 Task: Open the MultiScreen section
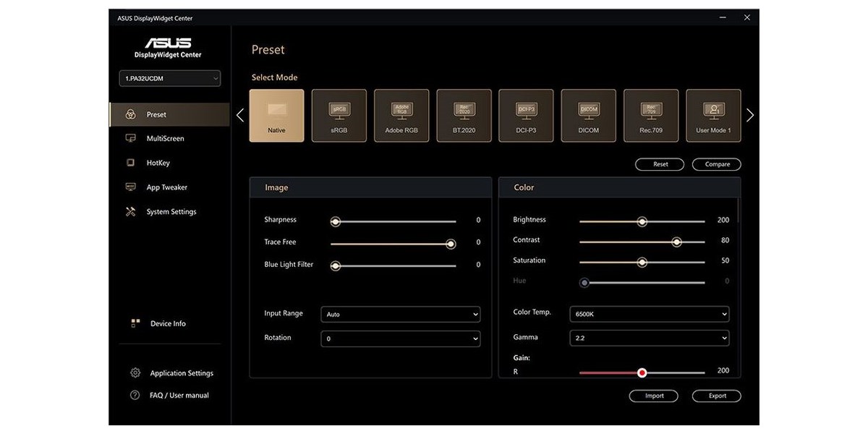tap(169, 138)
